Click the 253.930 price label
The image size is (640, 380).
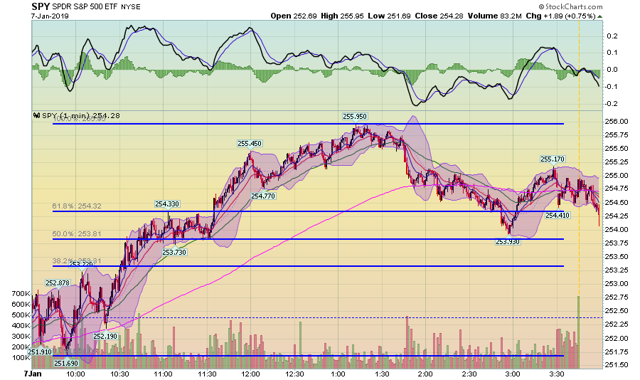508,242
